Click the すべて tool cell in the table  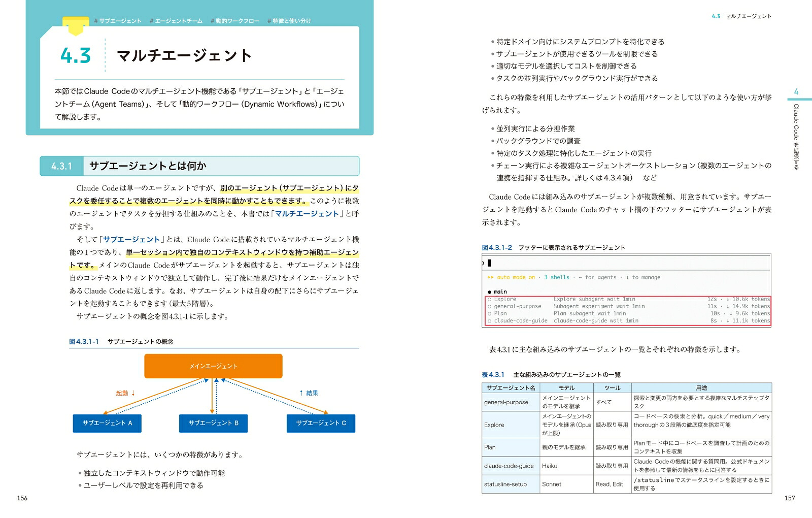tap(612, 402)
